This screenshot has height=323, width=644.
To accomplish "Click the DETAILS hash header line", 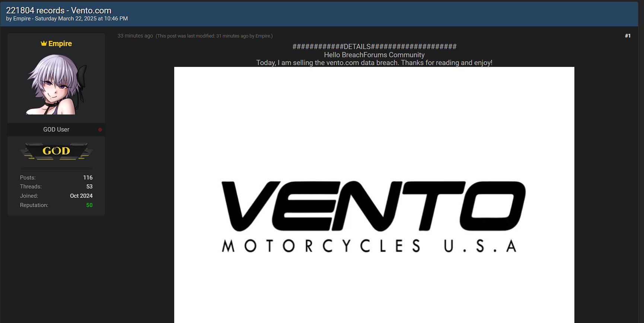I will pyautogui.click(x=374, y=46).
